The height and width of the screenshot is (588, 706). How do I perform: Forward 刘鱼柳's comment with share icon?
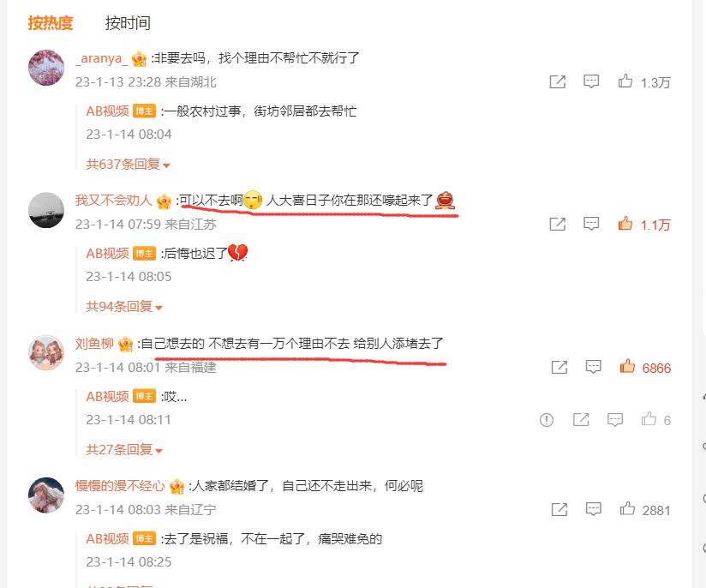[559, 367]
